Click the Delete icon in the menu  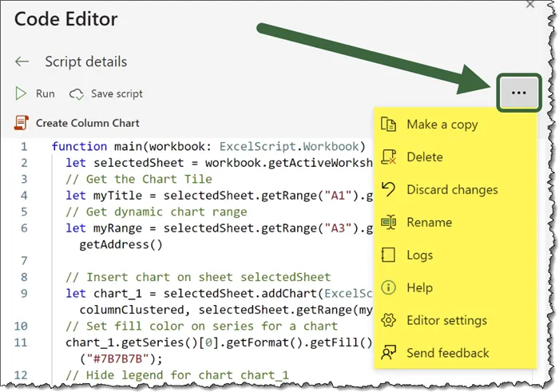[x=389, y=157]
